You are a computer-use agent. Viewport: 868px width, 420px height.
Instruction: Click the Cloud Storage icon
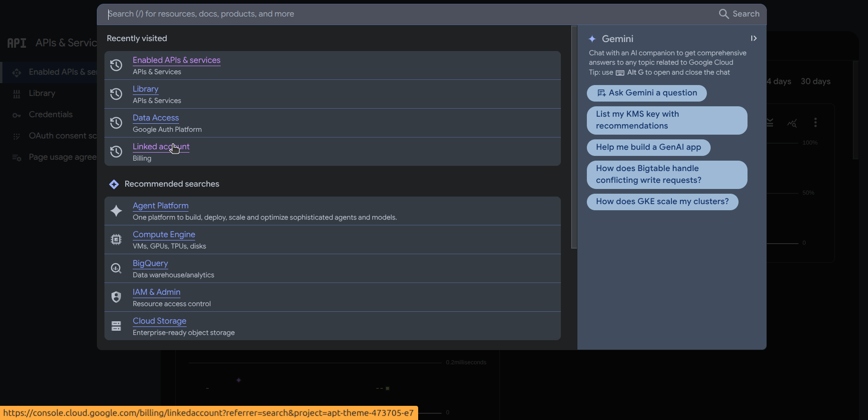(x=116, y=326)
